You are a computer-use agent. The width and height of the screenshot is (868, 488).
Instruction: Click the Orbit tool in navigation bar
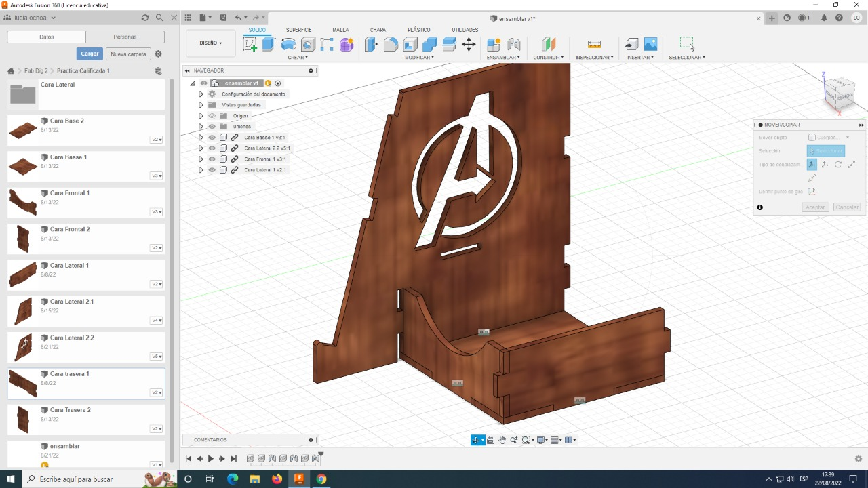pyautogui.click(x=476, y=440)
